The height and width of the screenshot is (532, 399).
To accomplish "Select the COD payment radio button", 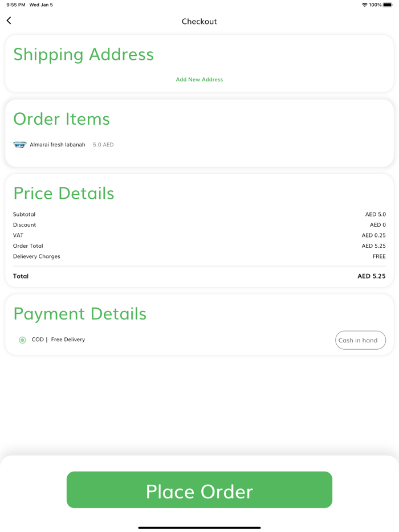I will (22, 340).
